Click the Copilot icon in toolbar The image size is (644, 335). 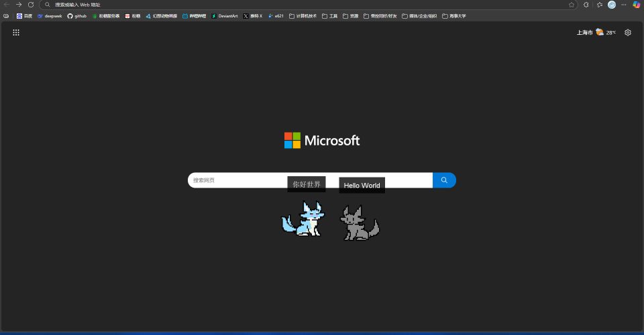pos(636,5)
